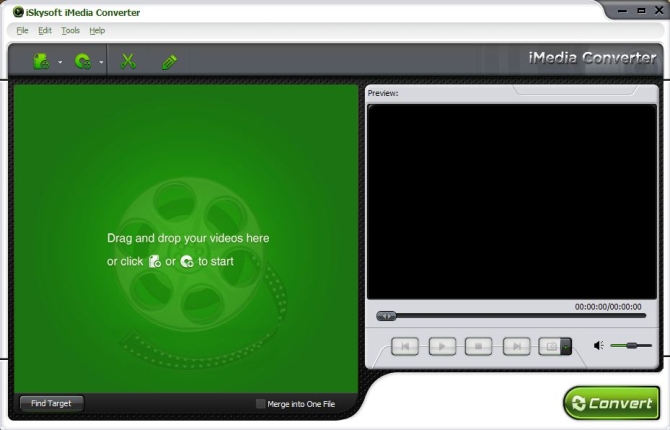Open the Tools menu
This screenshot has height=430, width=670.
[x=70, y=31]
